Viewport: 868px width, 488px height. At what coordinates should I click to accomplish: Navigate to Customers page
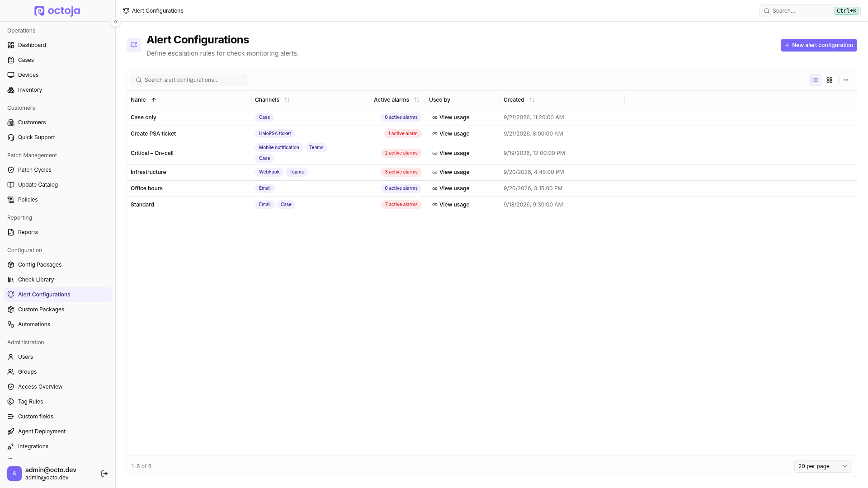(57, 122)
